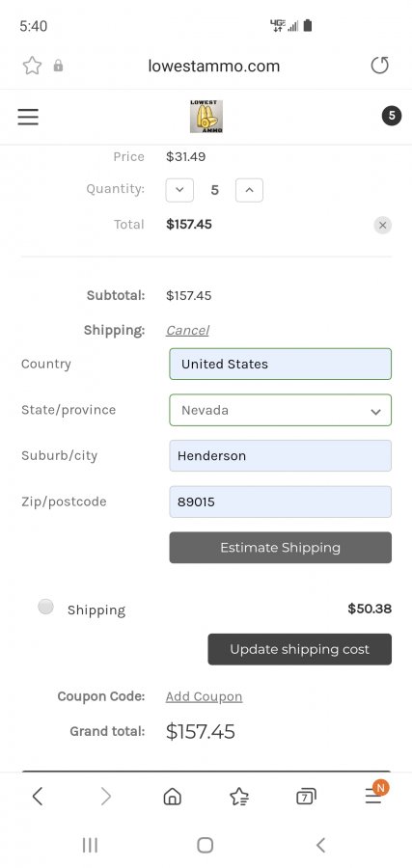The width and height of the screenshot is (412, 868).
Task: Go to browser home icon
Action: [172, 797]
